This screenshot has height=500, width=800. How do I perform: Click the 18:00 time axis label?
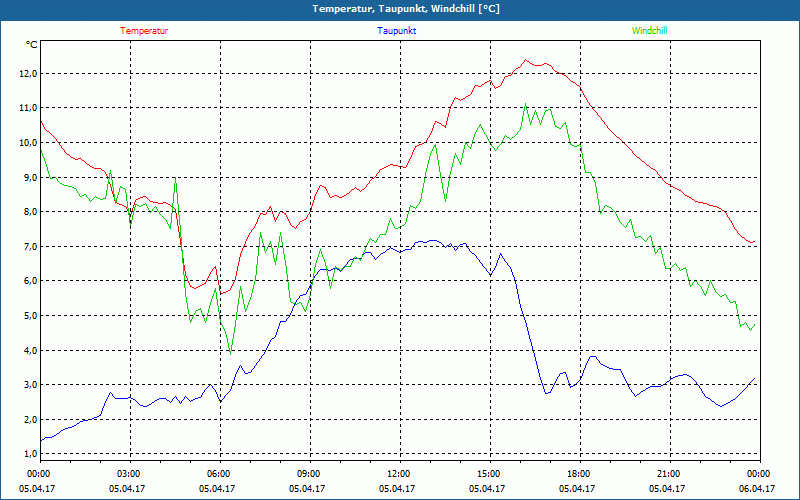(580, 474)
